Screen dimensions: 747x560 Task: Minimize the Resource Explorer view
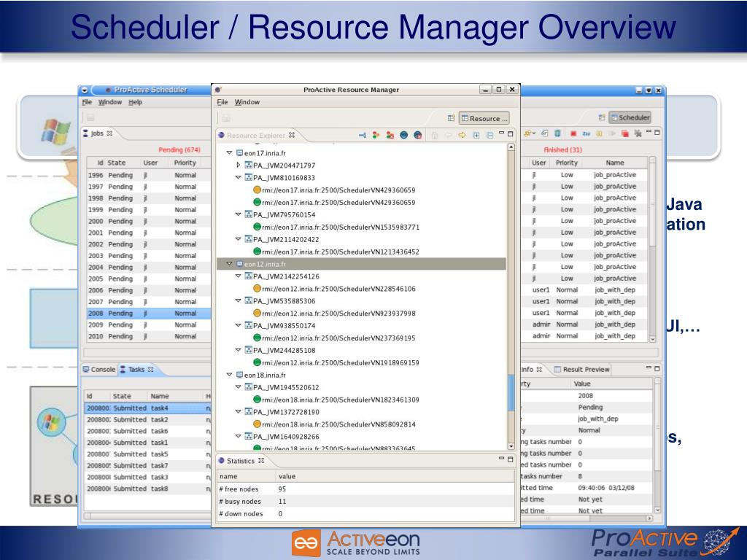[502, 133]
